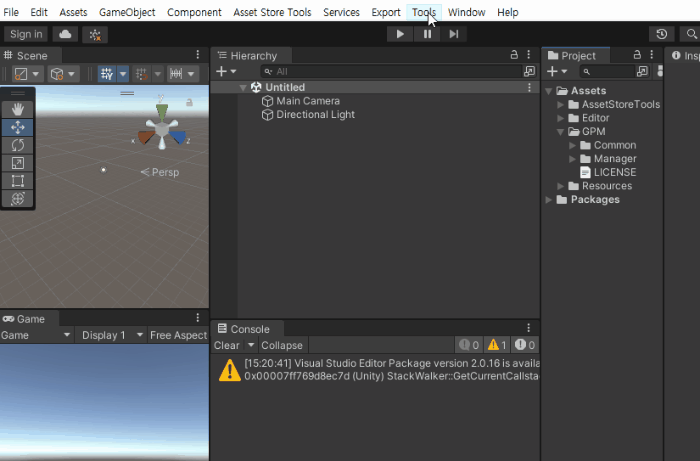Click Hierarchy search-in-scene window icon

coord(529,71)
